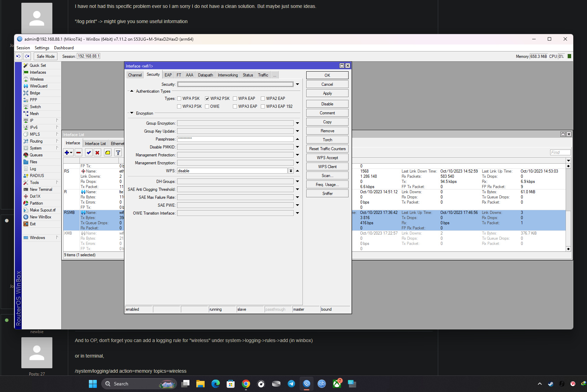The image size is (587, 392).
Task: Expand DH Groups field arrow
Action: pos(297,182)
